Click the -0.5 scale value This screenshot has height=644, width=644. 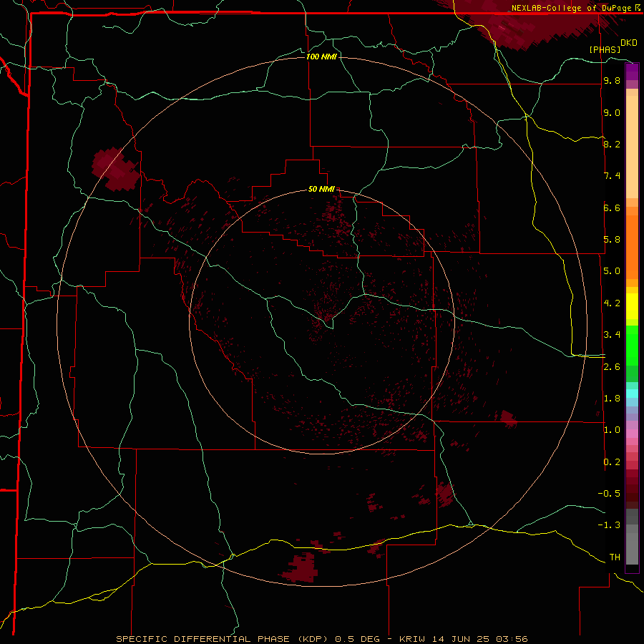tap(609, 494)
